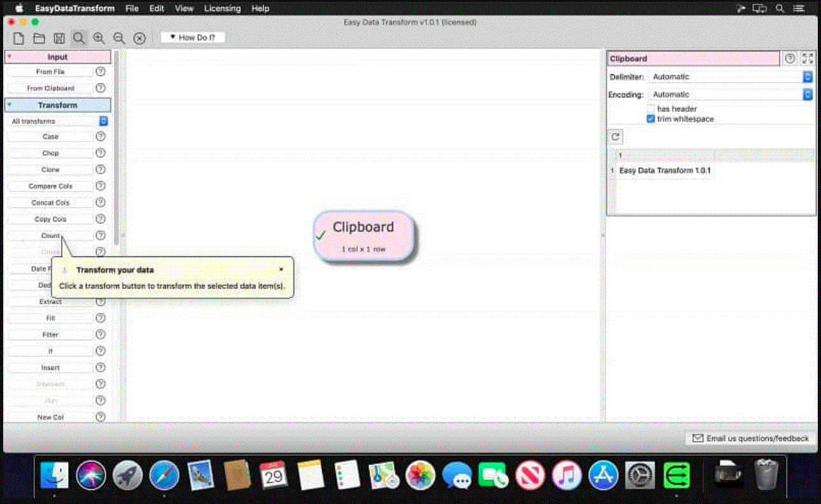
Task: Show help for the Case transform
Action: 101,137
